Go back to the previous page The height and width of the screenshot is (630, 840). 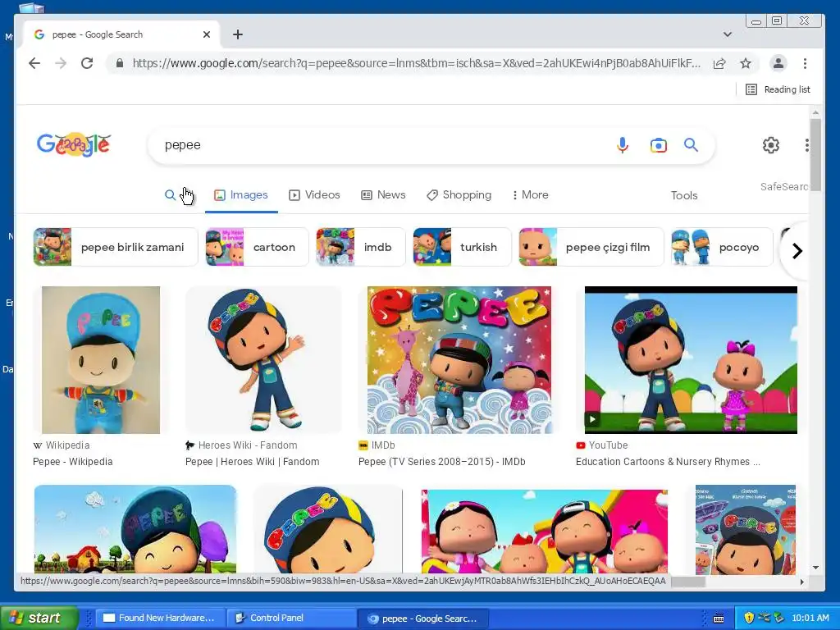pyautogui.click(x=34, y=63)
